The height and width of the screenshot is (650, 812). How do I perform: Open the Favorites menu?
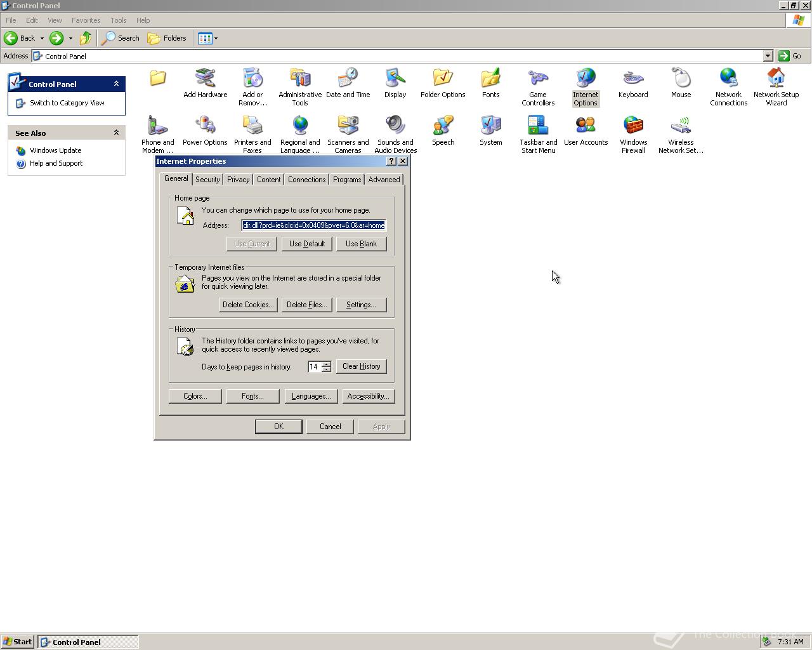86,20
